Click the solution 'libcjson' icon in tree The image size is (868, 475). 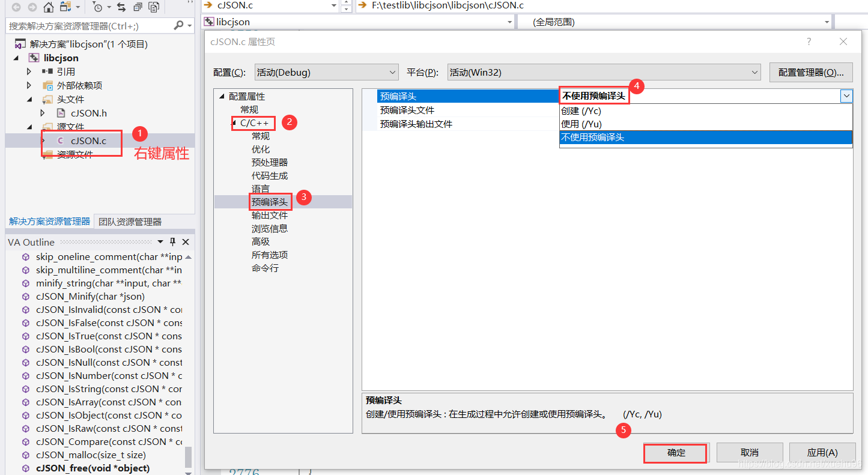click(x=20, y=44)
